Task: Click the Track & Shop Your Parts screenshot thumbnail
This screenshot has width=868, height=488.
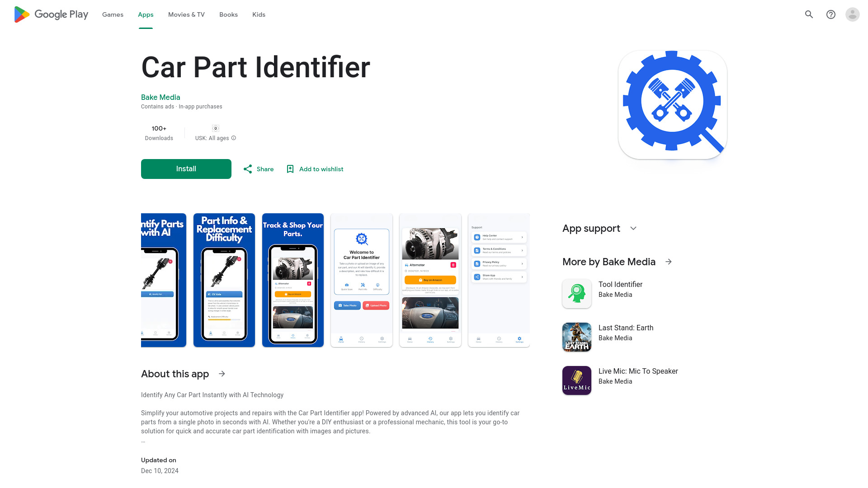Action: pos(292,280)
